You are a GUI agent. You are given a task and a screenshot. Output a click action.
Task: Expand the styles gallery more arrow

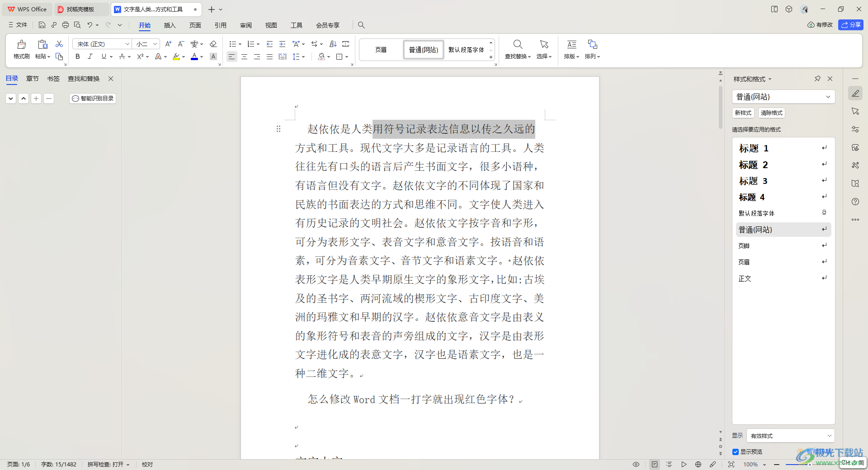coord(491,57)
